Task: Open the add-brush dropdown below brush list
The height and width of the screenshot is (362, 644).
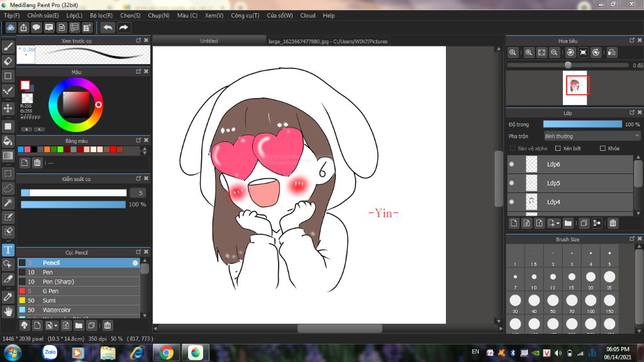Action: pyautogui.click(x=52, y=326)
